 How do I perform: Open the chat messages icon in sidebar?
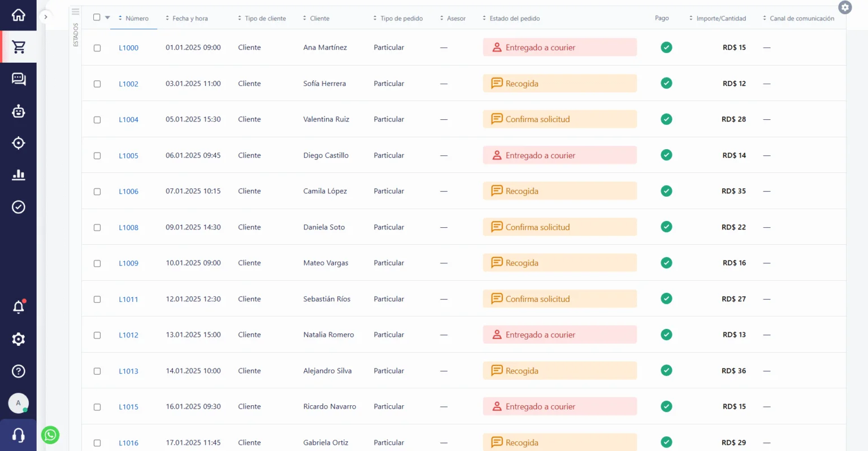pyautogui.click(x=18, y=79)
